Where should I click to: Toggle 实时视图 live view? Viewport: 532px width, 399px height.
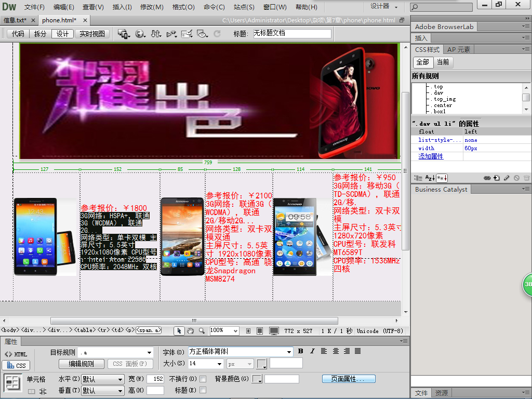[92, 34]
